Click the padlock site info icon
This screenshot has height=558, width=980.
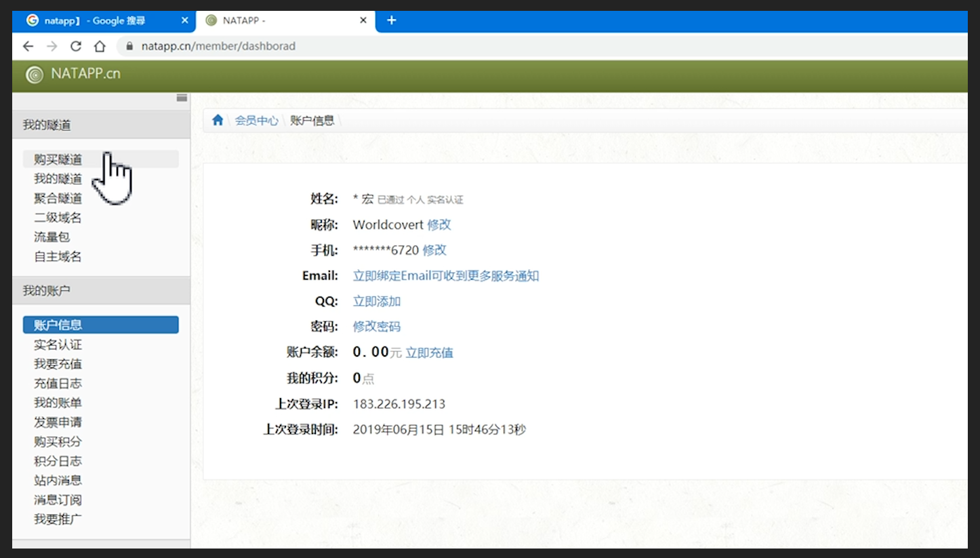[128, 46]
